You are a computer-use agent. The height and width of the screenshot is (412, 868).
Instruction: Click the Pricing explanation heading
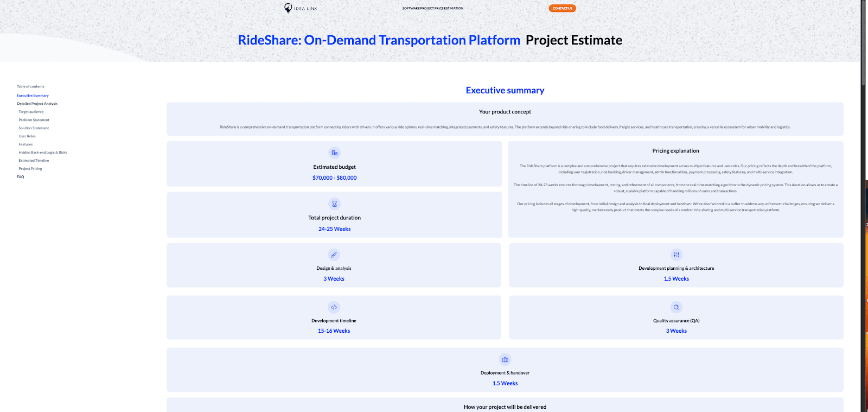[676, 151]
